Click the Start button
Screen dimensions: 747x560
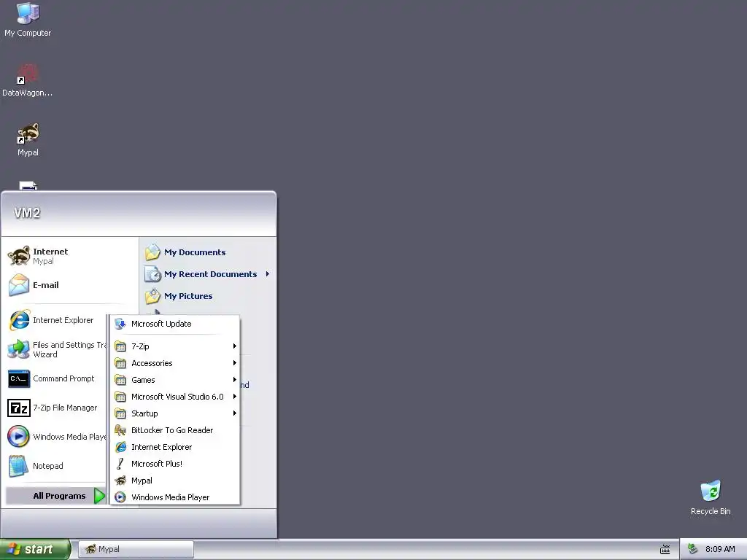click(35, 550)
